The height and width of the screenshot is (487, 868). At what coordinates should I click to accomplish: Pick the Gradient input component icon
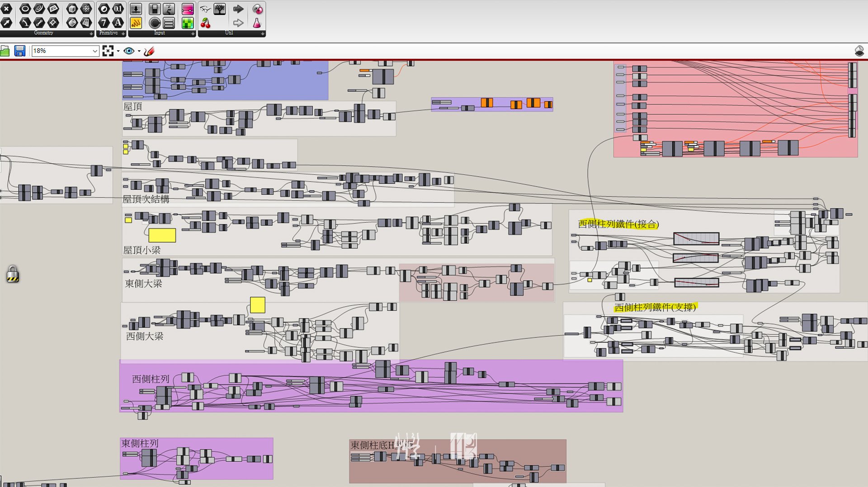pyautogui.click(x=188, y=9)
